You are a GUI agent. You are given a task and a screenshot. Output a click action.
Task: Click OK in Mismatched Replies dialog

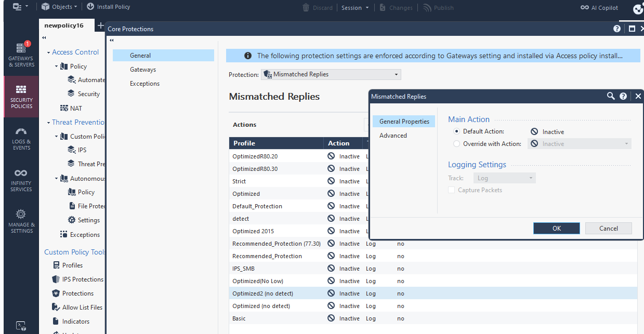[557, 228]
